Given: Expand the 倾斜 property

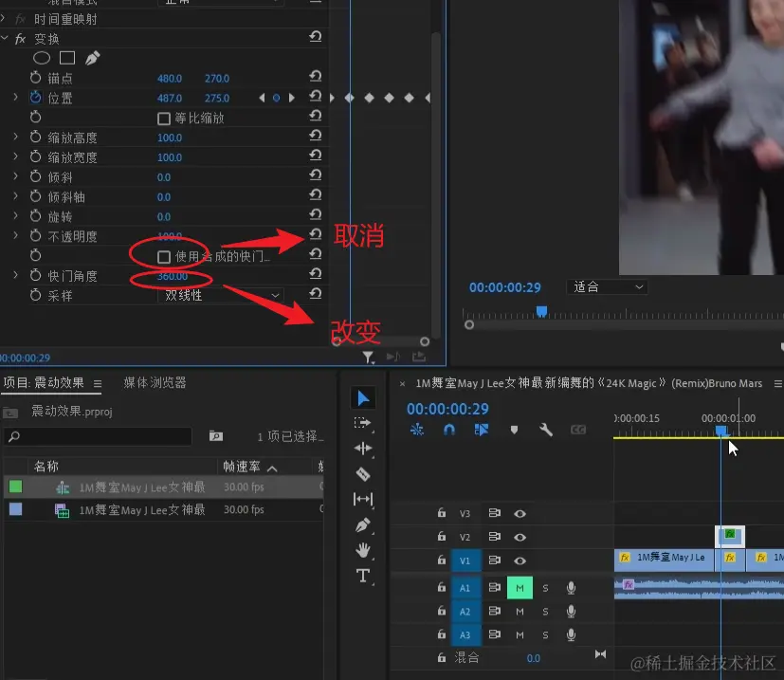Looking at the screenshot, I should pos(15,175).
